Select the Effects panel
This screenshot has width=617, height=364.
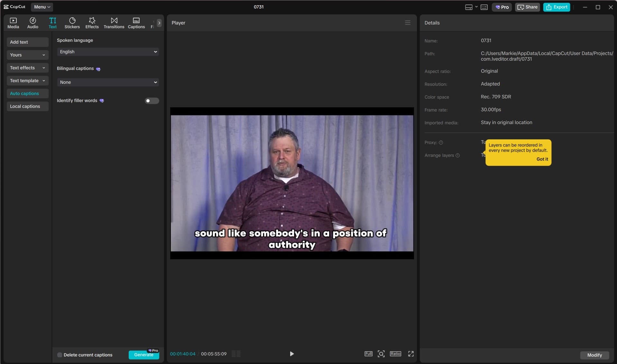[x=92, y=22]
